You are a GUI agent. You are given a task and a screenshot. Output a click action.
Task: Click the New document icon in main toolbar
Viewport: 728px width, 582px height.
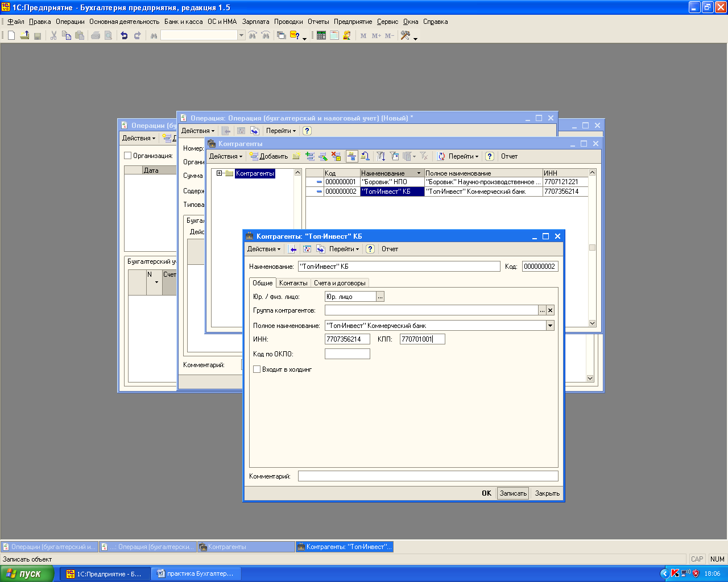pyautogui.click(x=11, y=35)
